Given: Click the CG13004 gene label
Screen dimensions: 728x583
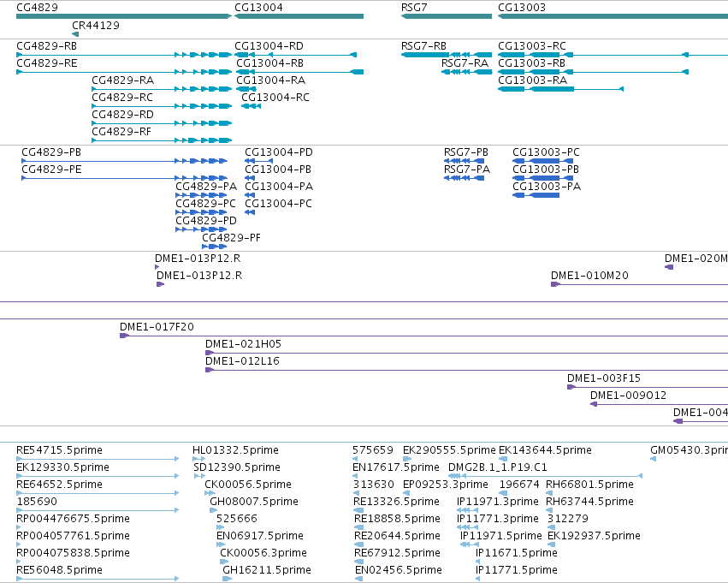Looking at the screenshot, I should (258, 8).
